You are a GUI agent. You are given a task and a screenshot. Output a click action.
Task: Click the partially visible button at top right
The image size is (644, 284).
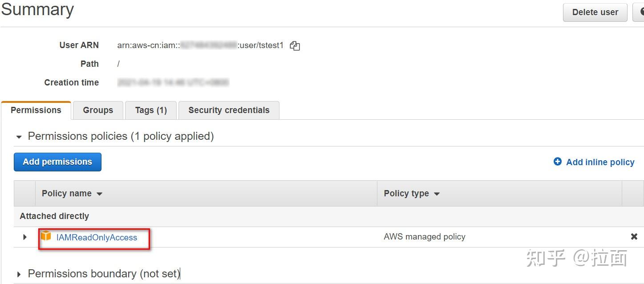(640, 12)
